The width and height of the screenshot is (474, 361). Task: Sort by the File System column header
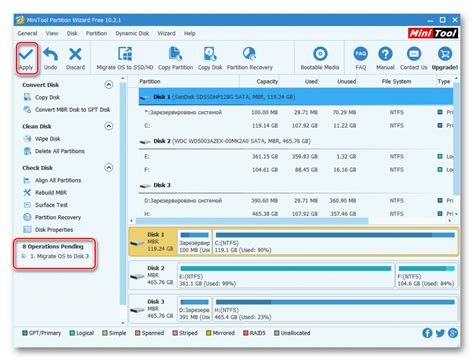(396, 81)
